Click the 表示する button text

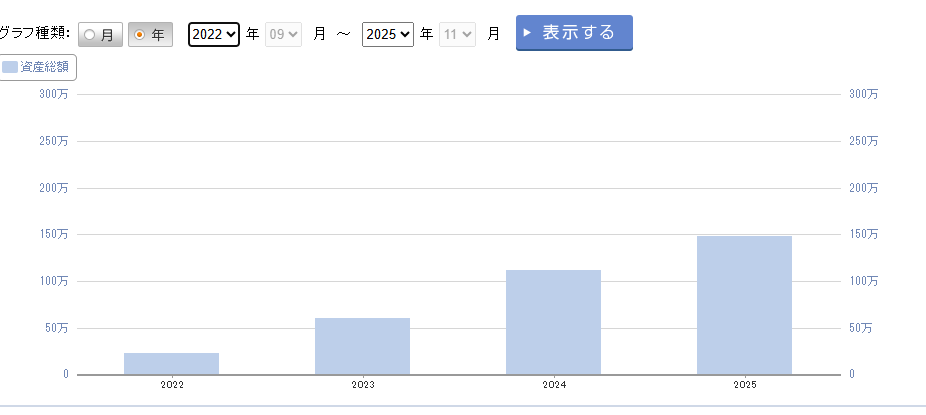point(579,32)
